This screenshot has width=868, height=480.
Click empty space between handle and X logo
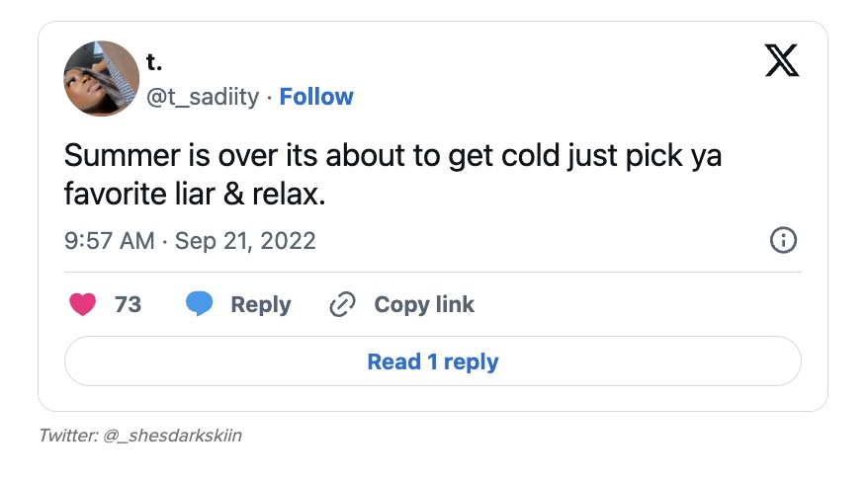coord(554,79)
